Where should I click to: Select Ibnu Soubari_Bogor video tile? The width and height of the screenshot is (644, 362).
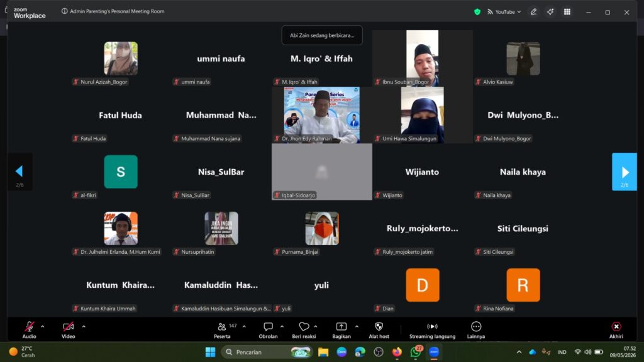422,58
